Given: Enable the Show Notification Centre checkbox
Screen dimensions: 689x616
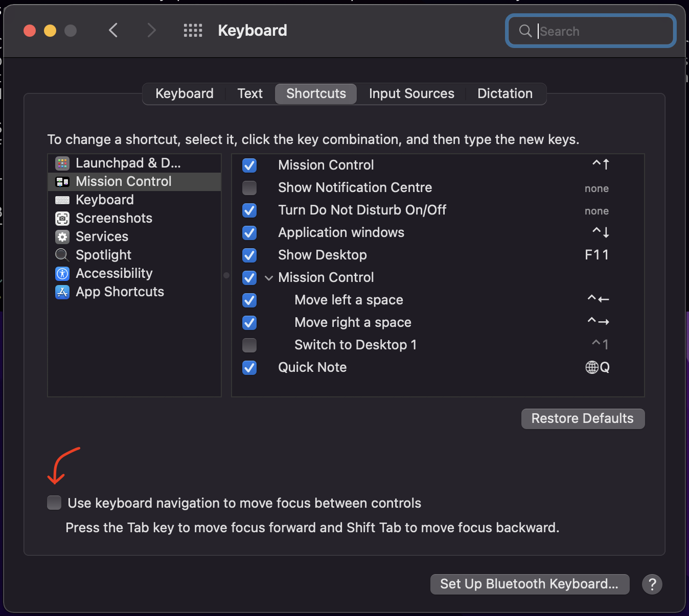Looking at the screenshot, I should click(x=249, y=188).
